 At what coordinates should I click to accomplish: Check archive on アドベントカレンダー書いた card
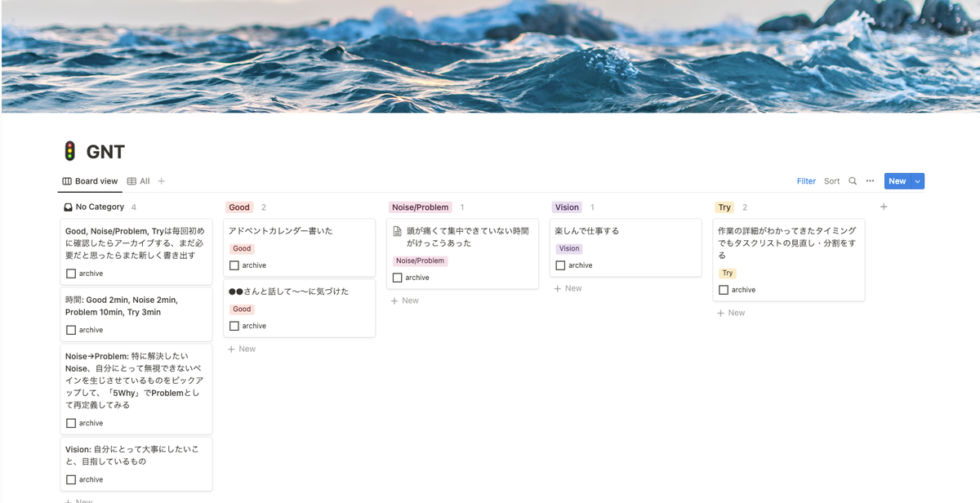point(234,265)
